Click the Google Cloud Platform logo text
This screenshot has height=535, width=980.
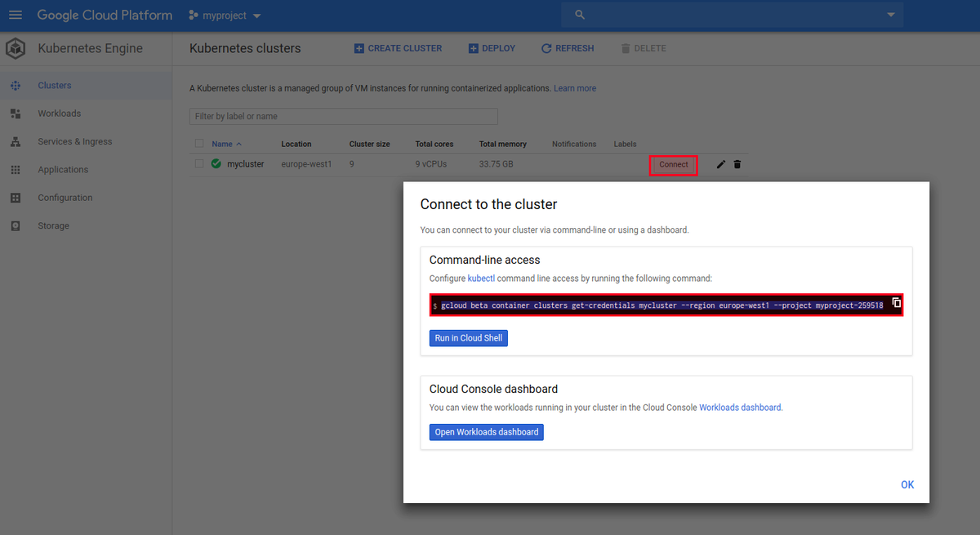[x=105, y=16]
